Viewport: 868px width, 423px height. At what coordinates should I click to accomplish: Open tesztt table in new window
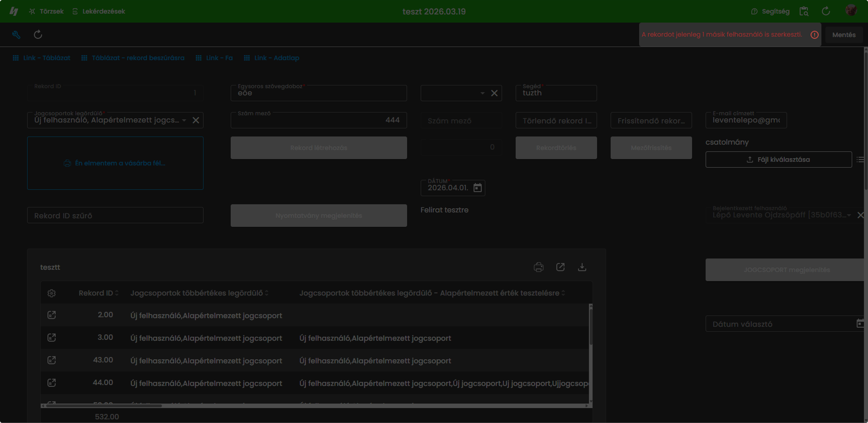tap(560, 267)
